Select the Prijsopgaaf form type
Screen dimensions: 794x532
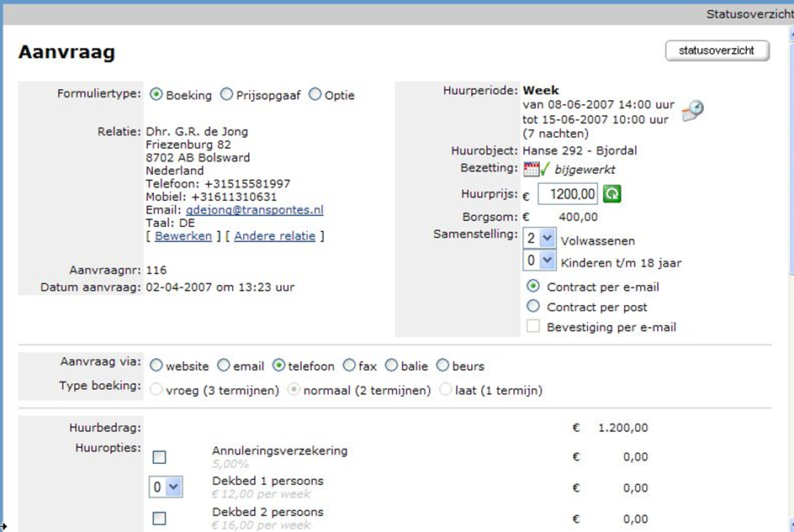point(226,95)
